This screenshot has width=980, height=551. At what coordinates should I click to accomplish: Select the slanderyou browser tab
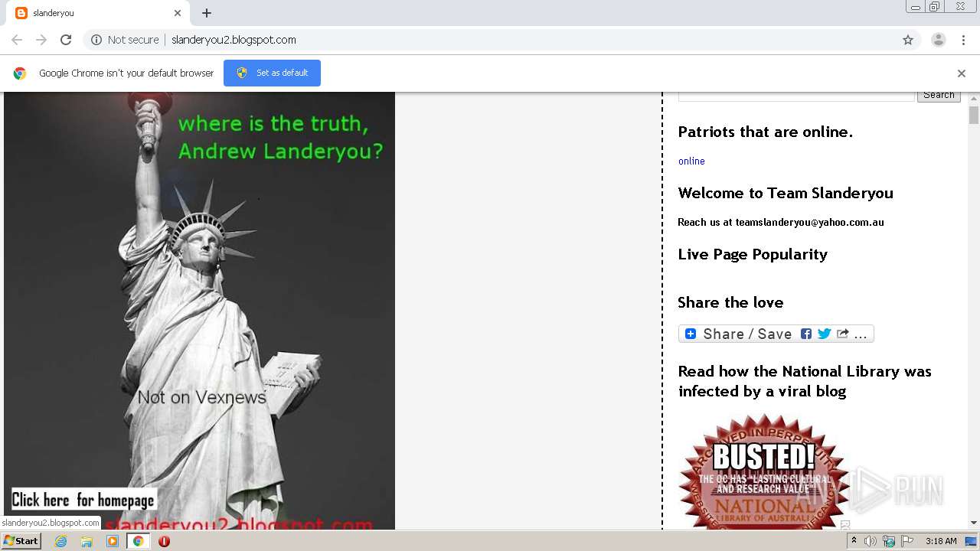click(98, 13)
